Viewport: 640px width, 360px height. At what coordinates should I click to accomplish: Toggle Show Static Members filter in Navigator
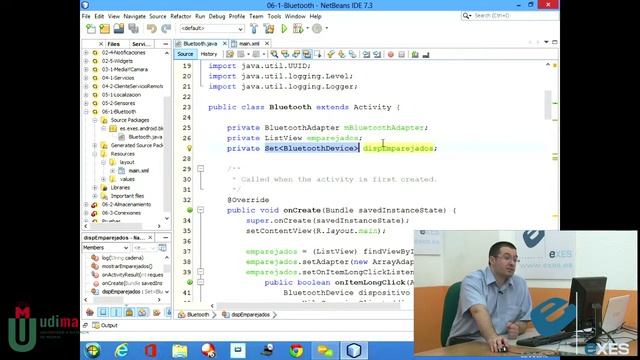tap(116, 313)
